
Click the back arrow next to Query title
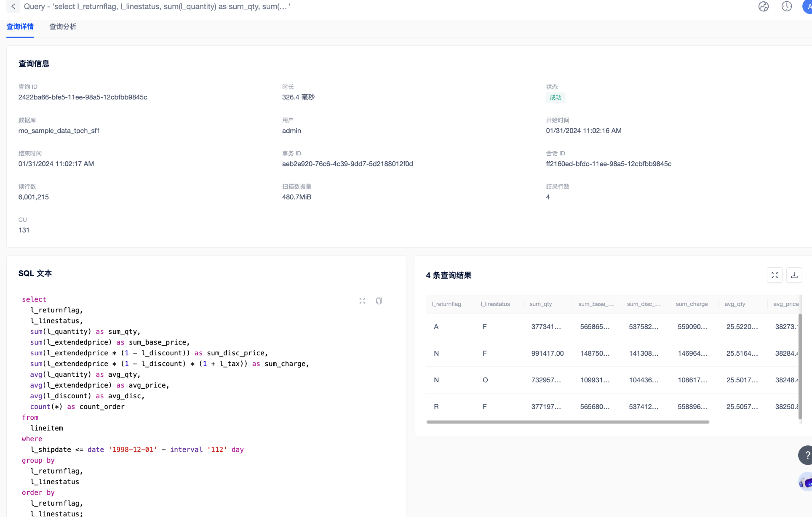click(x=13, y=6)
